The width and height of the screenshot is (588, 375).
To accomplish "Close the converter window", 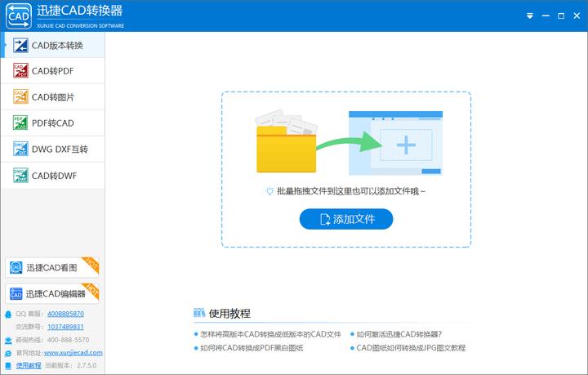I will [577, 16].
